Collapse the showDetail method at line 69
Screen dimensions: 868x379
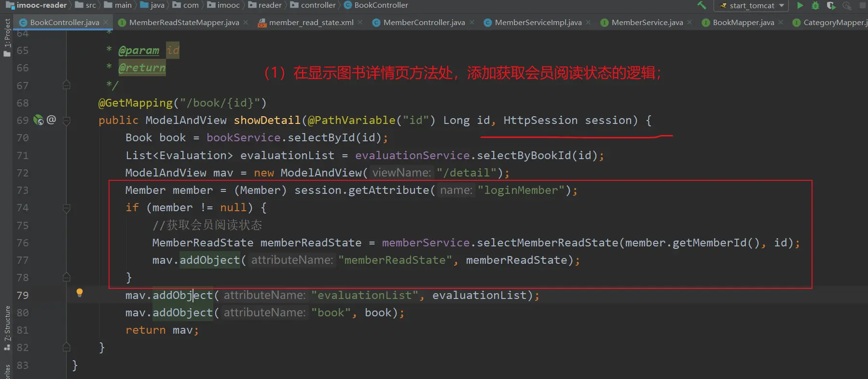click(67, 121)
